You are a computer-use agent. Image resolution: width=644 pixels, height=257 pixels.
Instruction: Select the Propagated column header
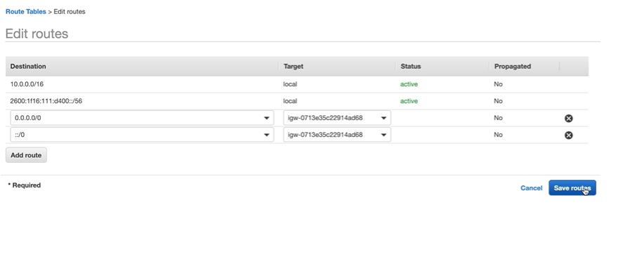[x=512, y=66]
